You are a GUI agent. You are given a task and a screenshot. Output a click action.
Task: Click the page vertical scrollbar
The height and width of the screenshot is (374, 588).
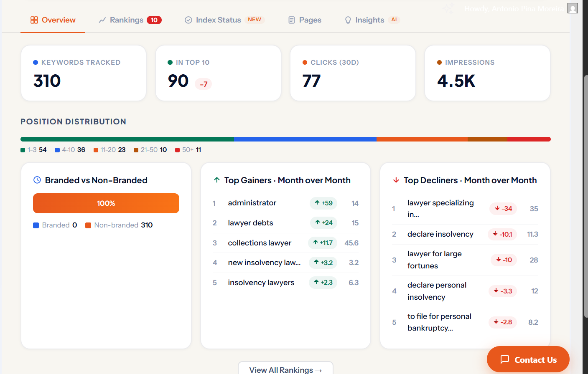tap(585, 196)
